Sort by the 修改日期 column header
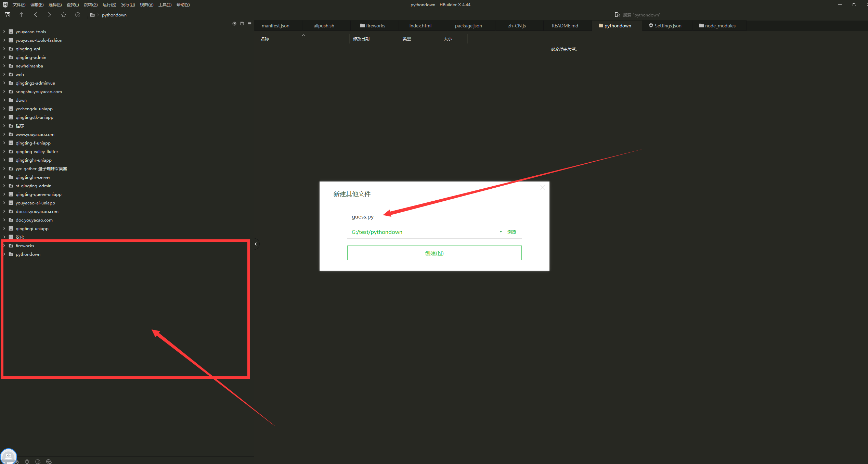 point(361,39)
